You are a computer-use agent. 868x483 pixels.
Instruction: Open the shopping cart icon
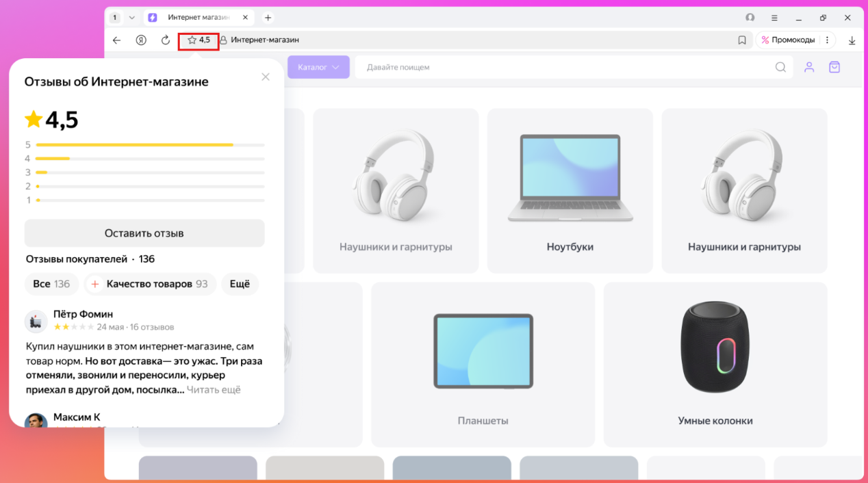click(834, 67)
